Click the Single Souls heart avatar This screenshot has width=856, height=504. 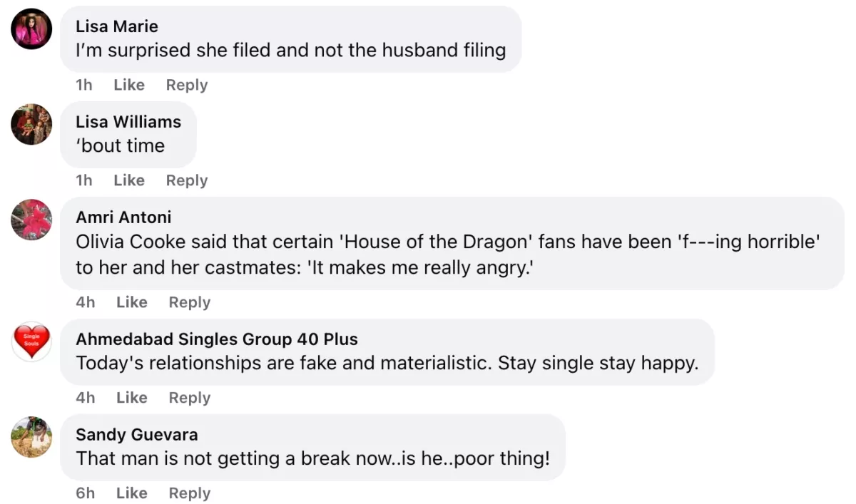tap(32, 341)
